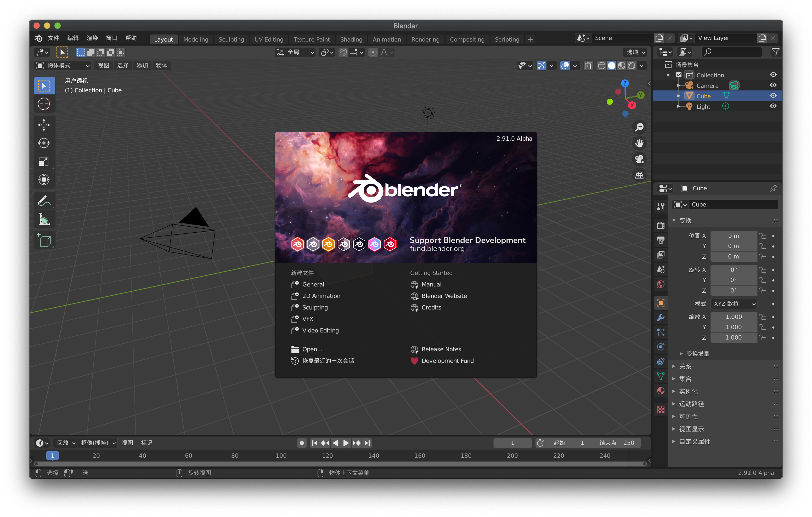The width and height of the screenshot is (812, 517).
Task: Select the Cursor tool in toolbar
Action: 44,104
